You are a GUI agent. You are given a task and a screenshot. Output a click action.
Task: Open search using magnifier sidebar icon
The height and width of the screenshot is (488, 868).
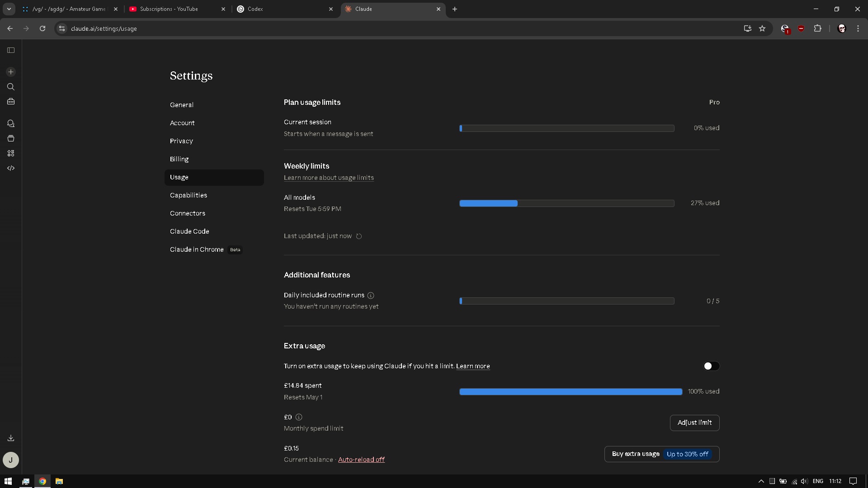pos(11,87)
